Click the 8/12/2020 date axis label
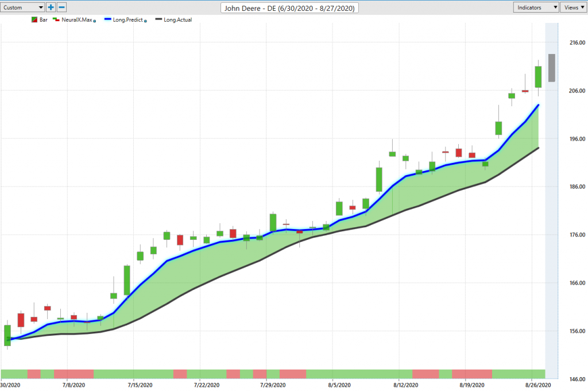 (x=406, y=385)
